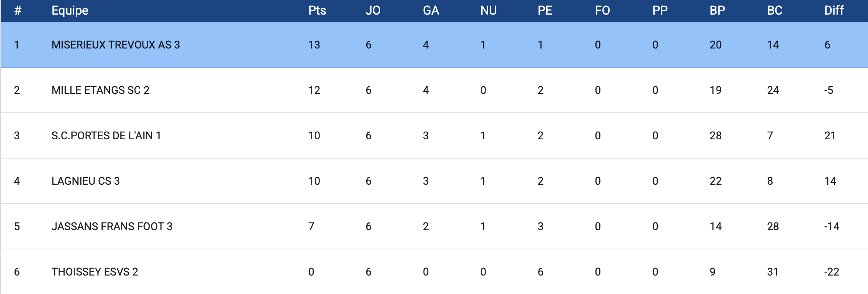
Task: Select the MILLE ETANGS SC 2 team
Action: [100, 90]
